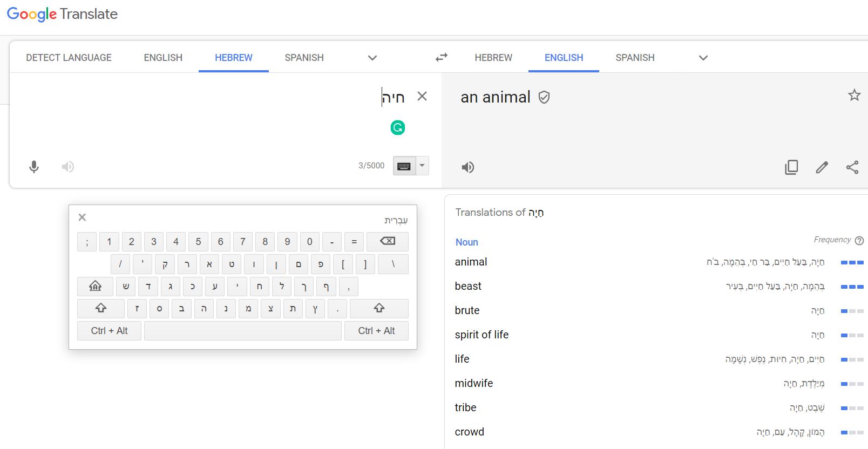Expand more source languages chevron
Viewport: 868px width, 449px height.
(372, 58)
